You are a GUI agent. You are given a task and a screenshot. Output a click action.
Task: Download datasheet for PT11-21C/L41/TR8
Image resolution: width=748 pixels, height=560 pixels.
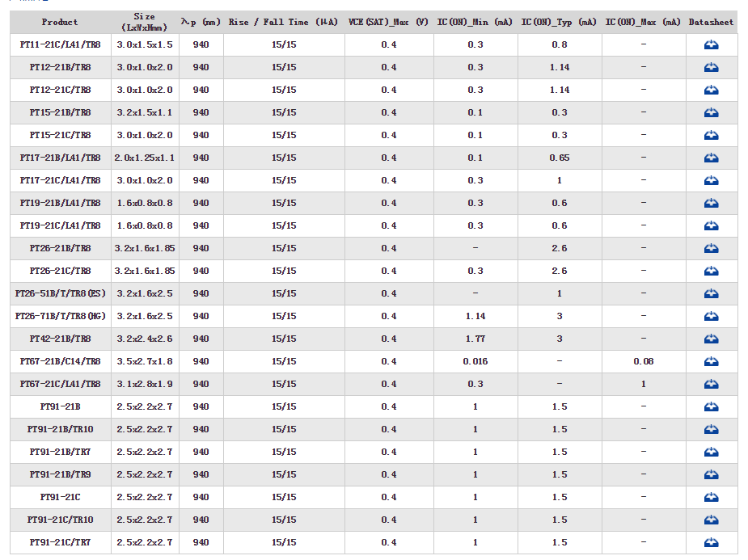click(x=711, y=44)
